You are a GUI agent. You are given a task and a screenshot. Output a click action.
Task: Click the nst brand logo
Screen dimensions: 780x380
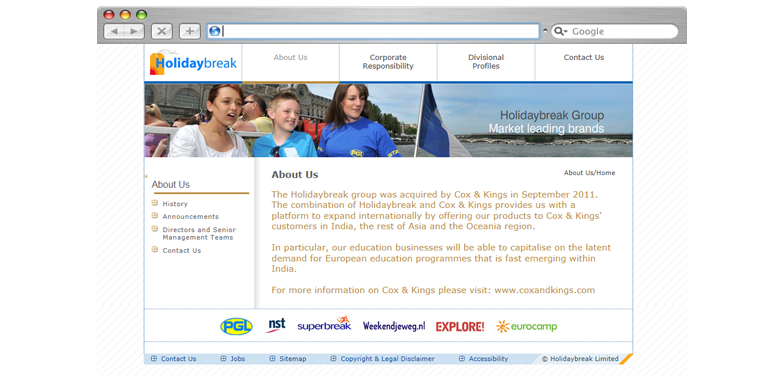tap(275, 325)
